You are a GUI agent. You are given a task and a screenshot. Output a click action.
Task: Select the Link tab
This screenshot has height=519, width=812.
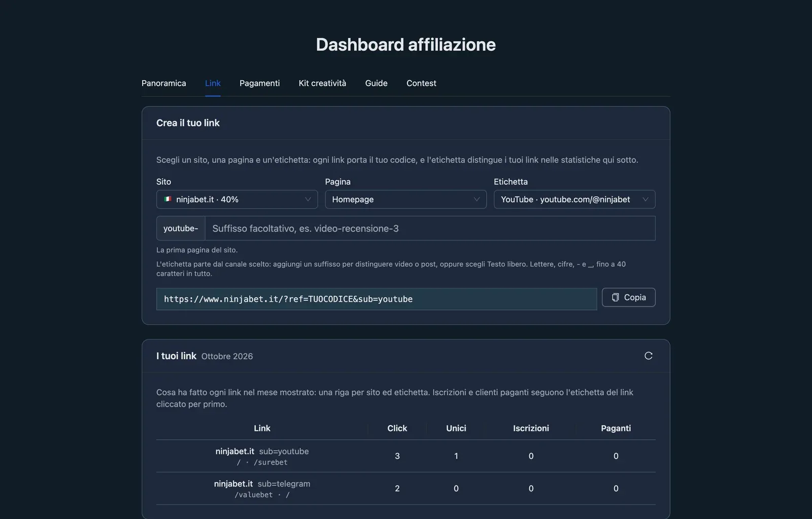point(213,83)
